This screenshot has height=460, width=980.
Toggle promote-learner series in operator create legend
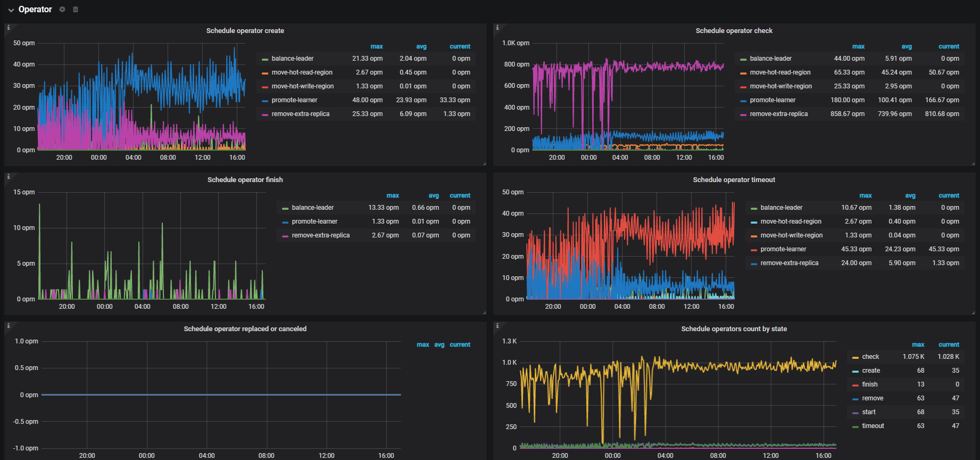(294, 100)
